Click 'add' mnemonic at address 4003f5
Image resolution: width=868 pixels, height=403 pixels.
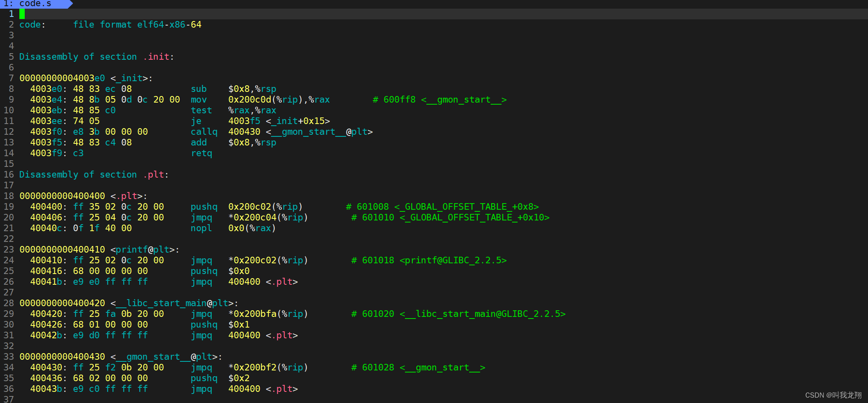point(199,143)
